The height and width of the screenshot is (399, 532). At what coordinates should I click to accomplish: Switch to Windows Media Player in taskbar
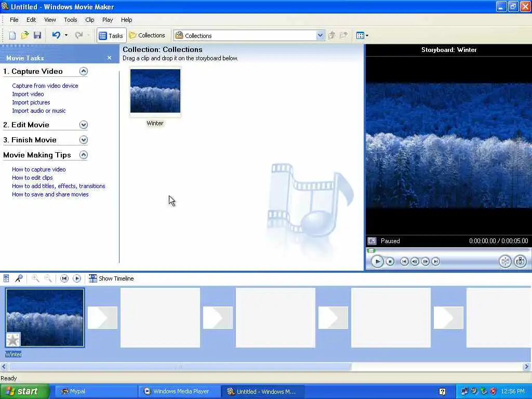[x=179, y=392]
